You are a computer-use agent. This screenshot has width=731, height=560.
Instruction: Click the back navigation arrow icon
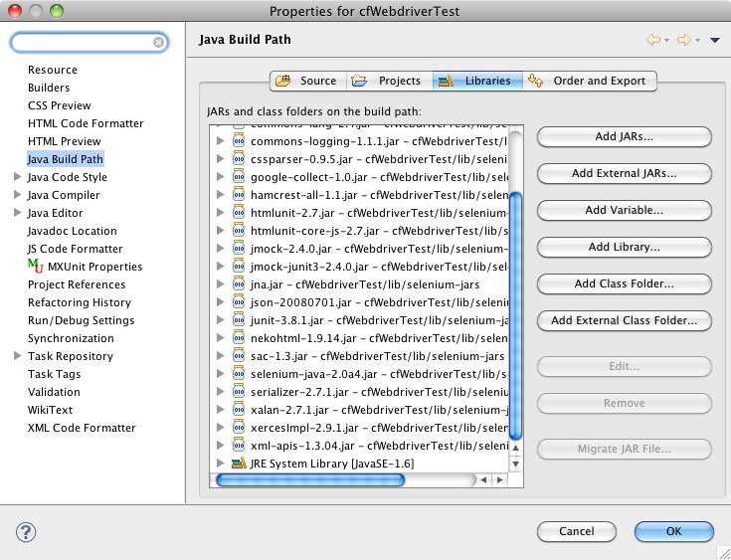pos(653,40)
